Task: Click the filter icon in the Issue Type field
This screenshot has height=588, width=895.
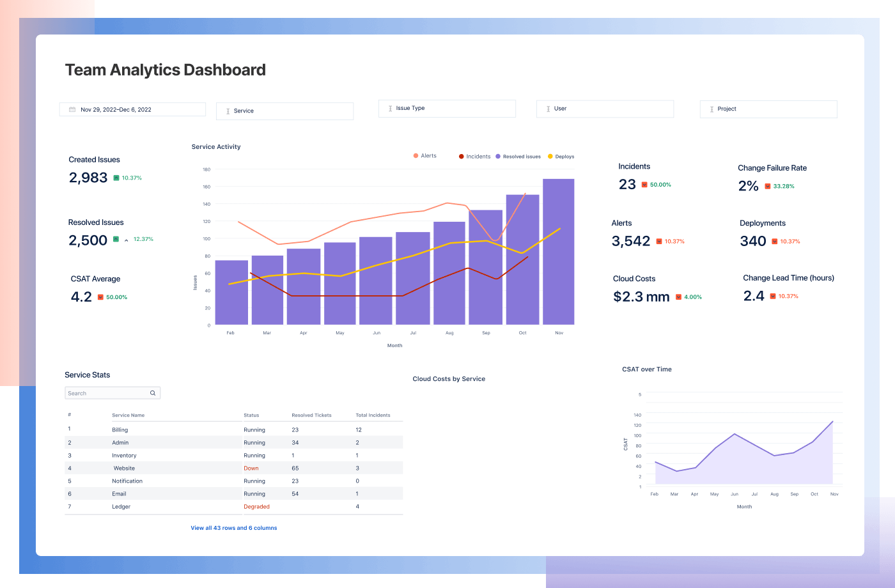Action: (389, 108)
